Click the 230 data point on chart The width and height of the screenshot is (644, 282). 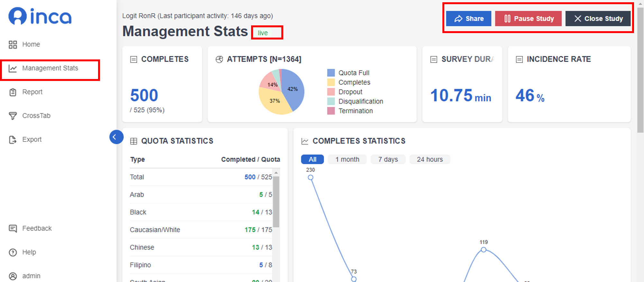311,178
